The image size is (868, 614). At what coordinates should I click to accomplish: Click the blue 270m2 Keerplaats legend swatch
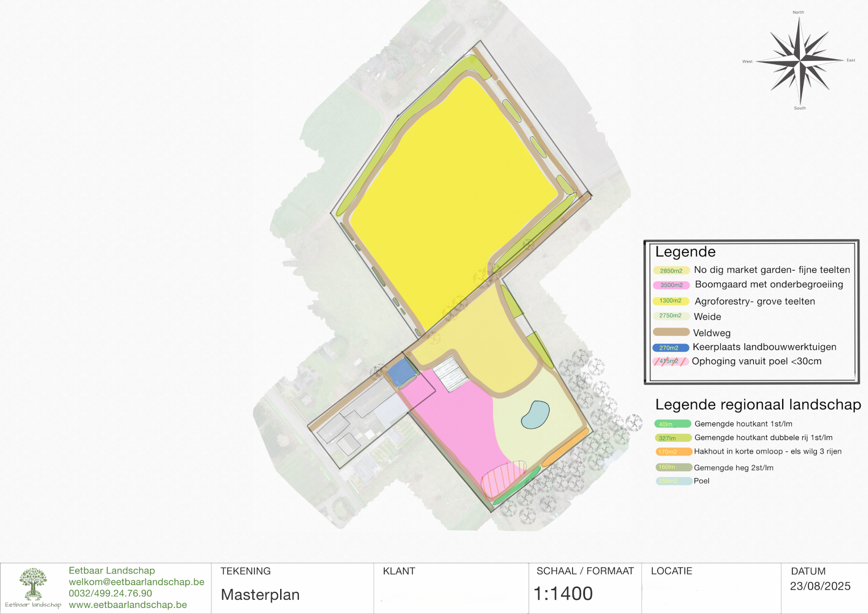[x=670, y=347]
